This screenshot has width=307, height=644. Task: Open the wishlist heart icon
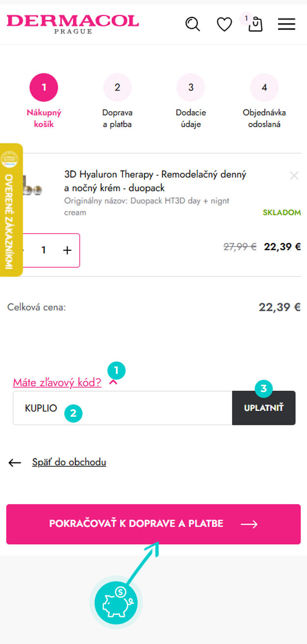224,24
